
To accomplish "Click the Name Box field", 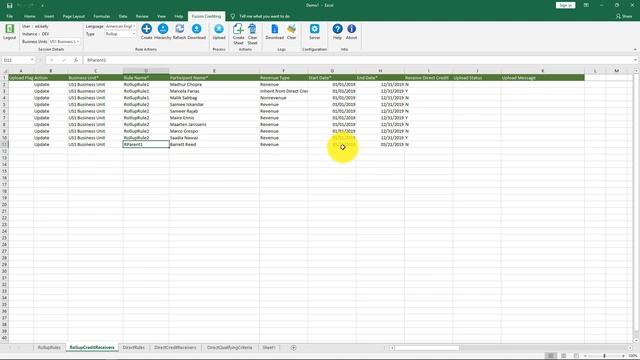I will 16,60.
